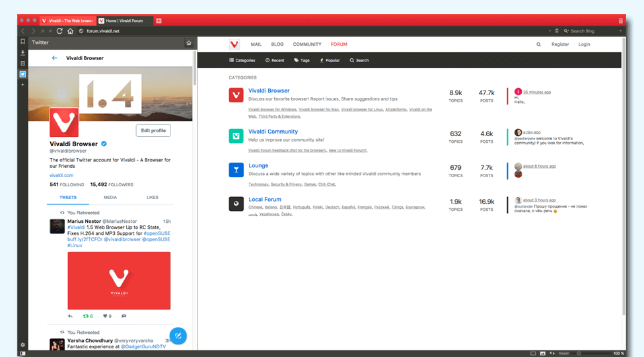Viewport: 644px width, 357px height.
Task: Open search engine dropdown arrow
Action: 621,31
